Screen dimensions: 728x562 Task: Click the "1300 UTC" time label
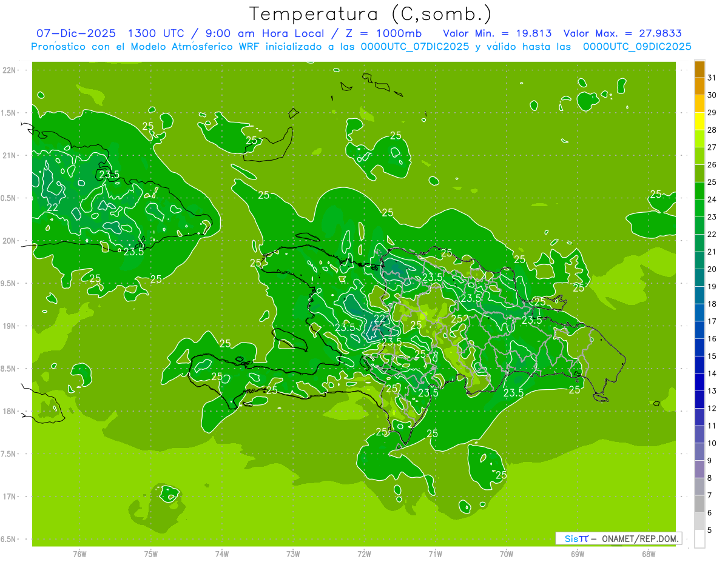[155, 33]
